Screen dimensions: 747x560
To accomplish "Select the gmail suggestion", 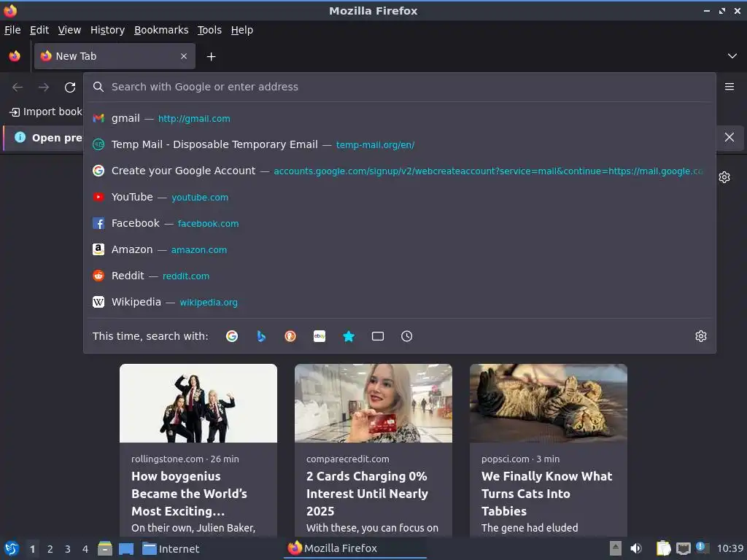I will [399, 118].
